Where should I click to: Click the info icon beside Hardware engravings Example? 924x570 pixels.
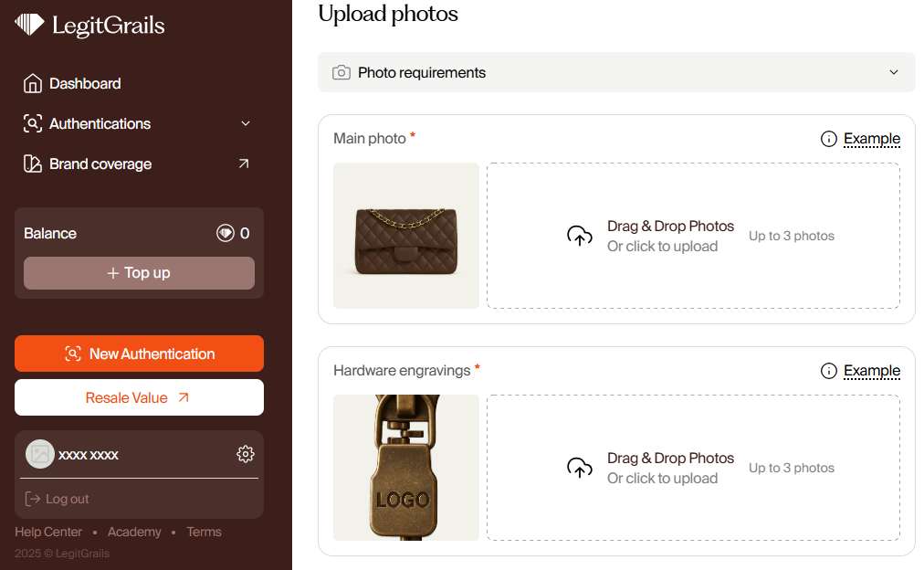coord(828,371)
